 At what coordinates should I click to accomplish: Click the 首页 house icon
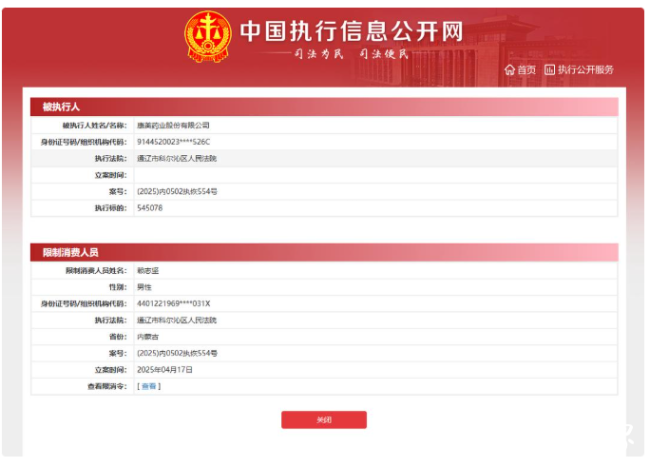[510, 70]
